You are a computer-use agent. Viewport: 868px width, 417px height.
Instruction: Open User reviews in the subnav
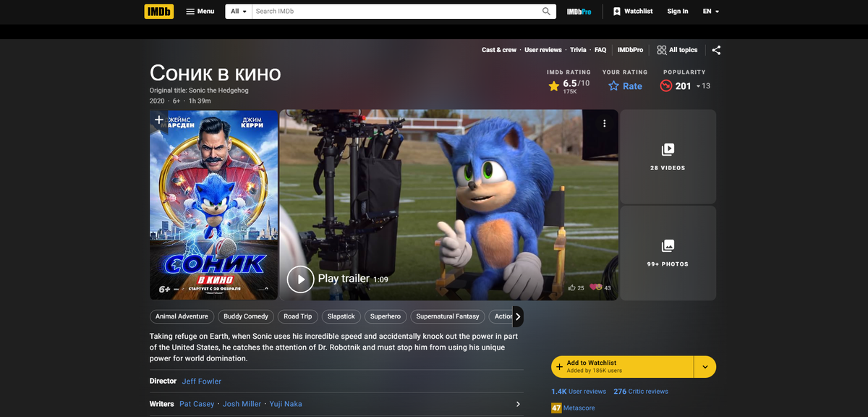(x=543, y=50)
